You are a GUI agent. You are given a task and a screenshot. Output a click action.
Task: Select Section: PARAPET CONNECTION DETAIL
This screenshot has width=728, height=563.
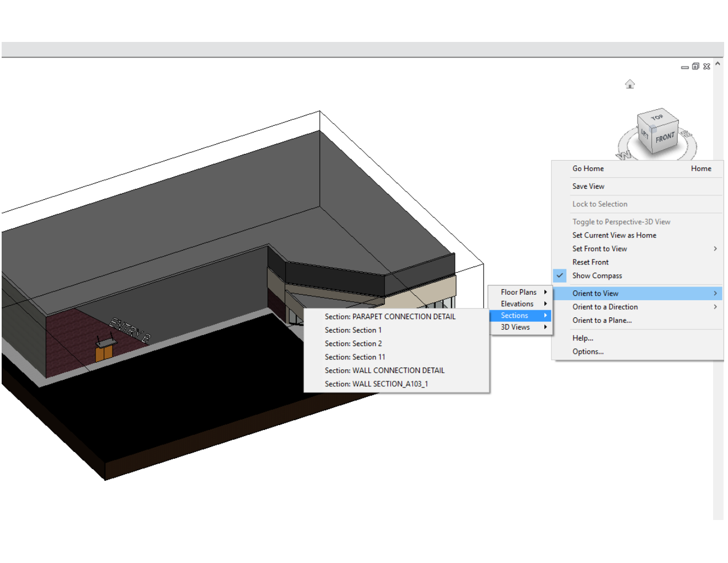[x=397, y=316]
